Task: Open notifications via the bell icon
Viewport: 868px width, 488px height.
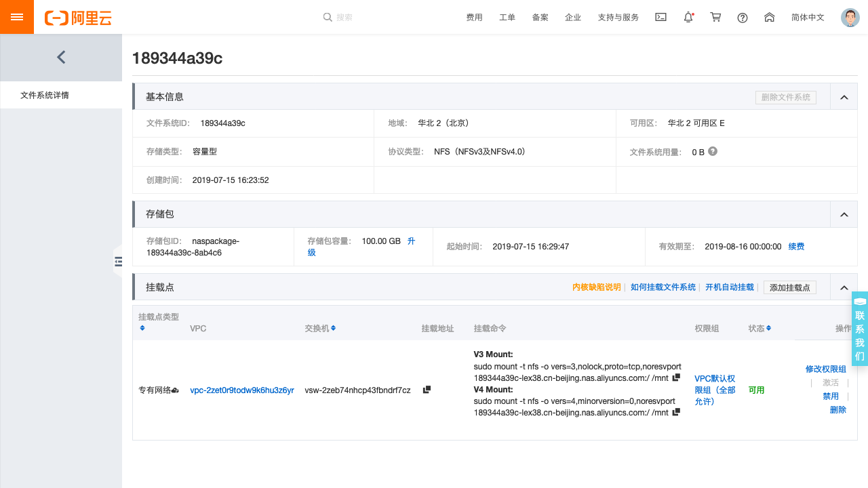Action: tap(688, 17)
